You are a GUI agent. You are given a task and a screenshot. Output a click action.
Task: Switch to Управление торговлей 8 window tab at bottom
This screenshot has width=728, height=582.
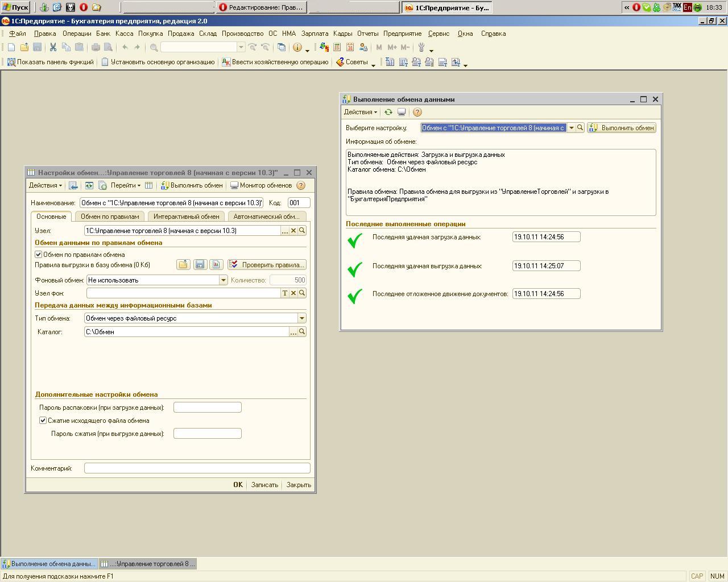(148, 564)
